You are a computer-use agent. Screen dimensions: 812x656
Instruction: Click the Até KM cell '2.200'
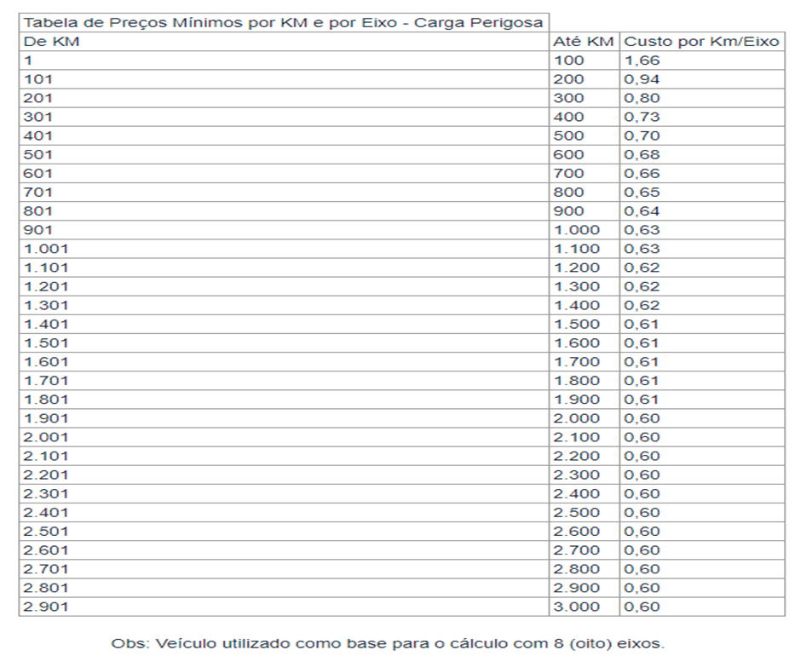585,456
